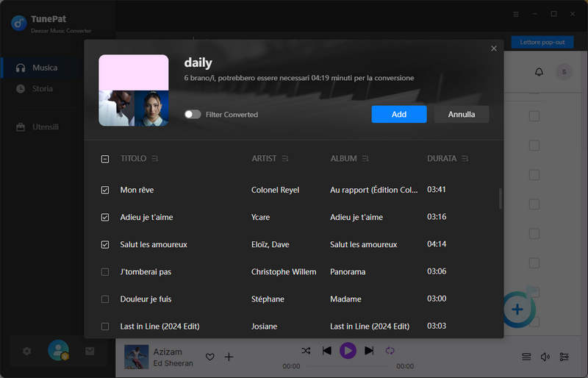The height and width of the screenshot is (378, 588).
Task: Check the Last in Line track checkbox
Action: click(x=105, y=327)
